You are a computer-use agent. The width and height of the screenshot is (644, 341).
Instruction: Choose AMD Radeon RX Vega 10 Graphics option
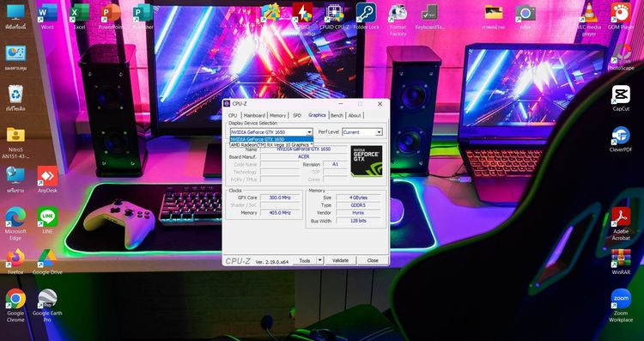pyautogui.click(x=271, y=144)
